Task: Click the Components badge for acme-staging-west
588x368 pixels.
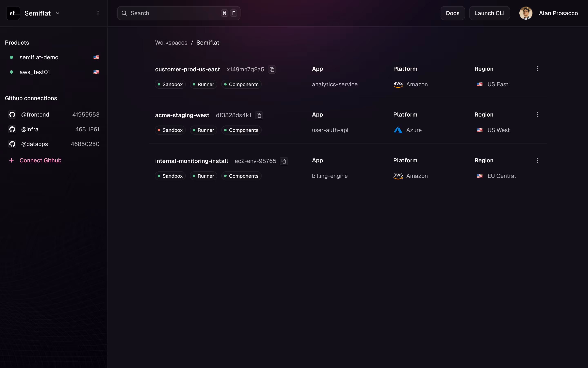Action: [241, 130]
